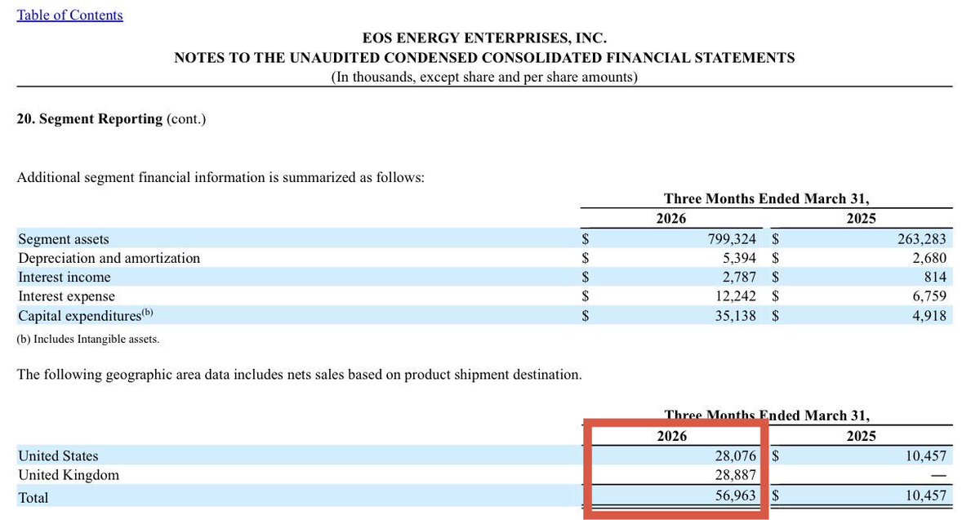
Task: Click the '(In thousands, except share' subtitle
Action: coord(484,77)
